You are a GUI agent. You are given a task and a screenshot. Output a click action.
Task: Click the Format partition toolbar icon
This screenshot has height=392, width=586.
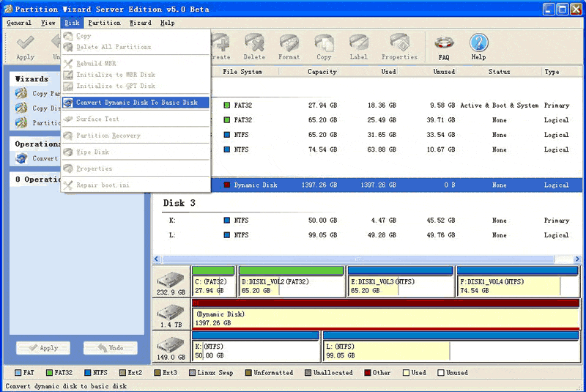[289, 42]
